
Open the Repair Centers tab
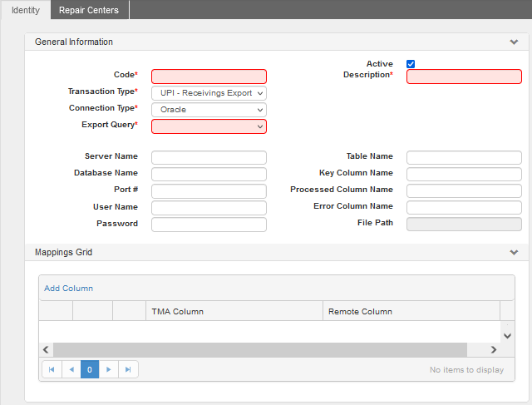click(x=89, y=10)
